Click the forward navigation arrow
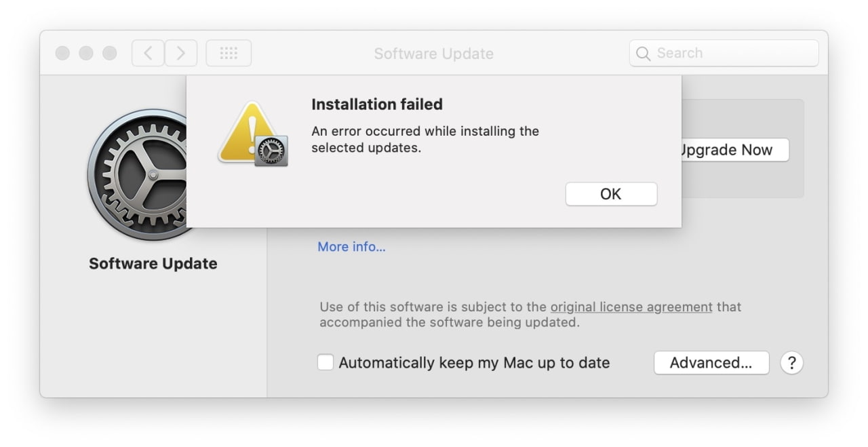This screenshot has height=447, width=868. (x=180, y=52)
